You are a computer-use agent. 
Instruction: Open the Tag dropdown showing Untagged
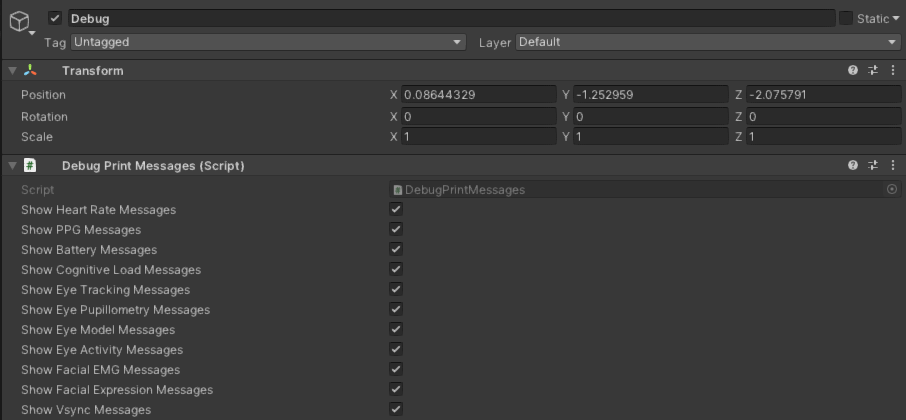coord(268,42)
